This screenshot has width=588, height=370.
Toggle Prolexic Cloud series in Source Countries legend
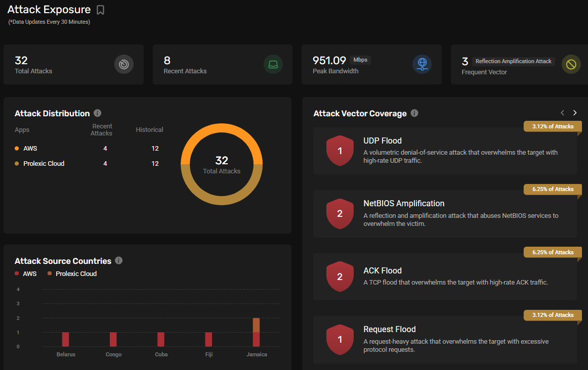pos(72,274)
